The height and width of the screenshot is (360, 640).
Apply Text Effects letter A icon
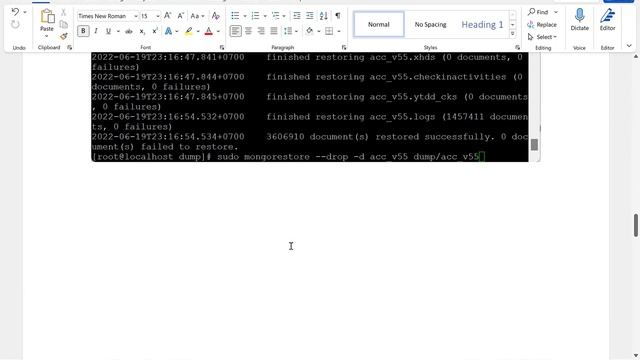coord(168,31)
